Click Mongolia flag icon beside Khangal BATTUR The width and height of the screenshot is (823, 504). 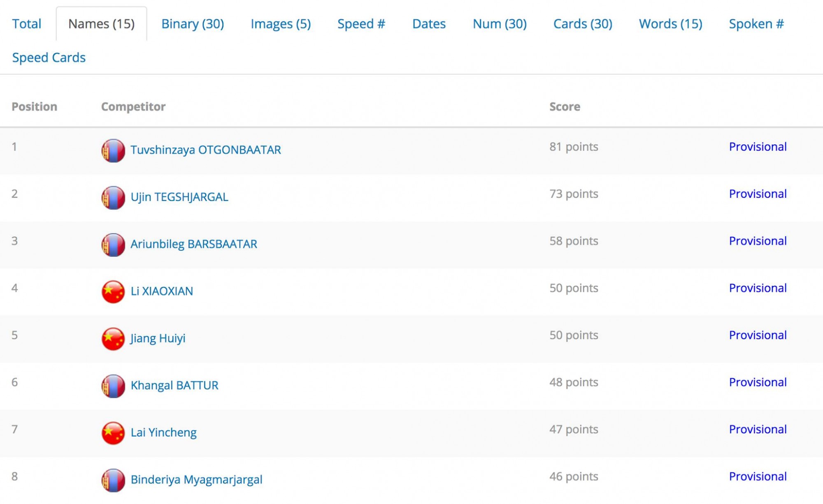(x=113, y=386)
